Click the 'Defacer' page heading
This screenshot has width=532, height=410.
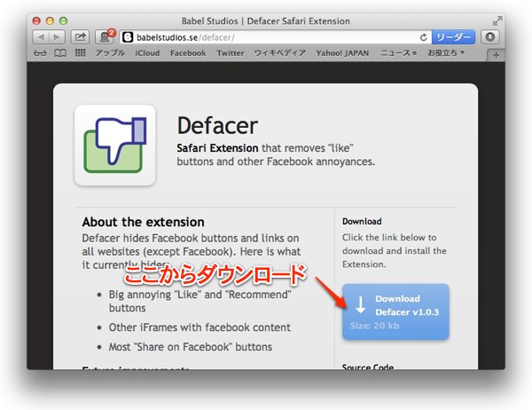click(x=217, y=126)
